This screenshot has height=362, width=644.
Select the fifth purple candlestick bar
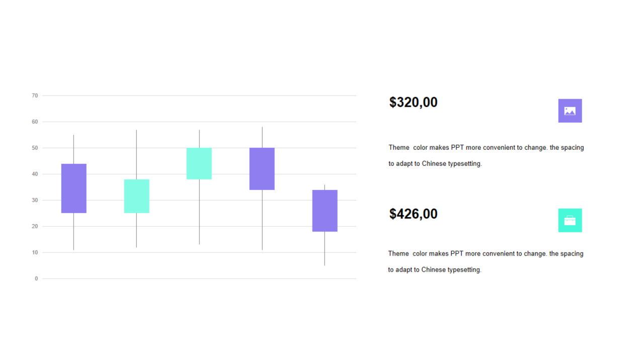(325, 211)
